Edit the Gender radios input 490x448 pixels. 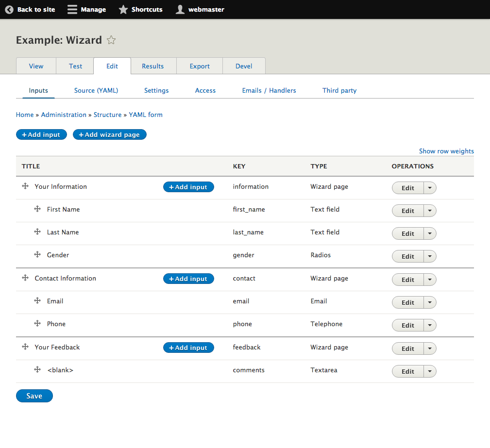pyautogui.click(x=408, y=256)
